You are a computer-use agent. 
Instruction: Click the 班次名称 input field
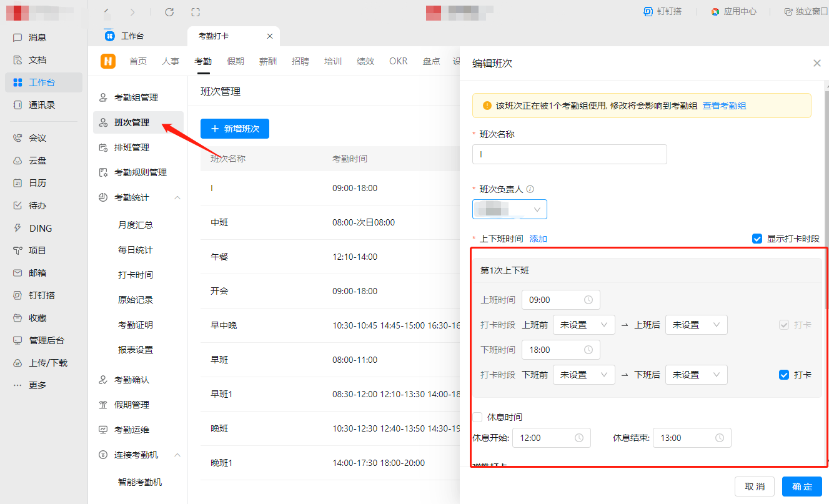coord(569,154)
